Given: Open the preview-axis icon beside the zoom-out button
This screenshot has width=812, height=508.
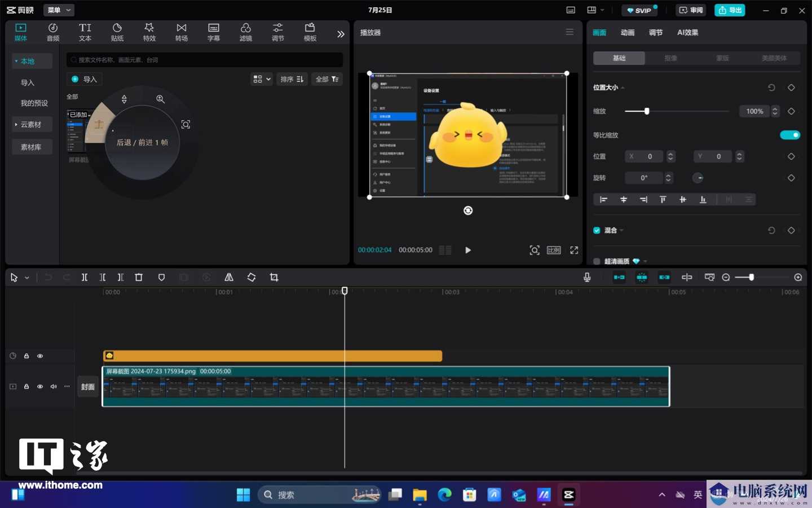Looking at the screenshot, I should pyautogui.click(x=709, y=277).
